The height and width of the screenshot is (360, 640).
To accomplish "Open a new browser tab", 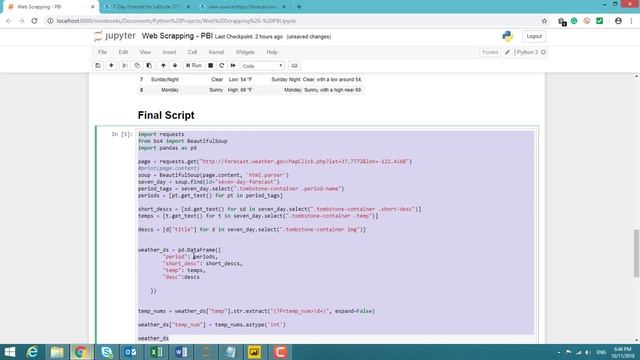I will coord(299,7).
